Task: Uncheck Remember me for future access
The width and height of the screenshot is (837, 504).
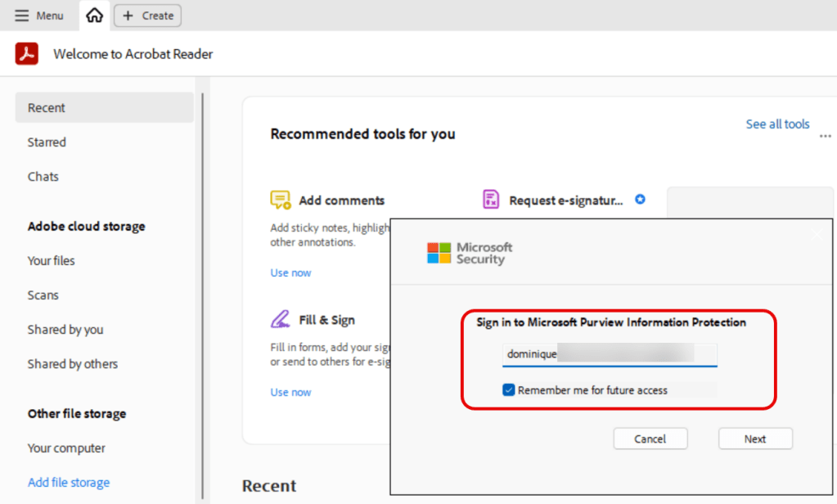Action: 509,390
